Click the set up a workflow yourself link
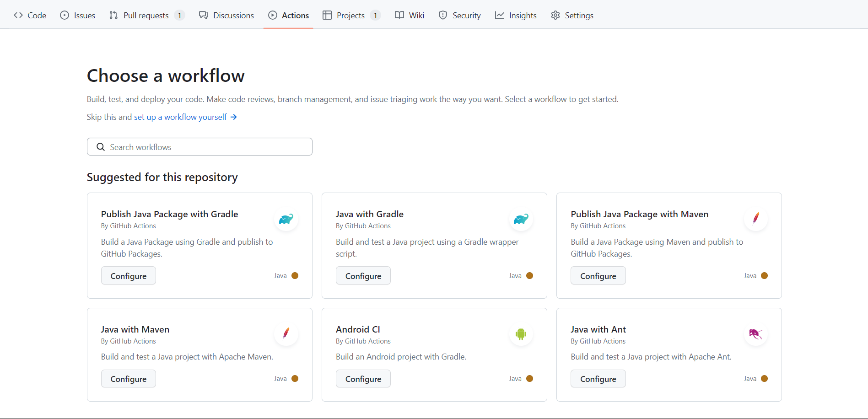The width and height of the screenshot is (868, 419). pyautogui.click(x=180, y=117)
